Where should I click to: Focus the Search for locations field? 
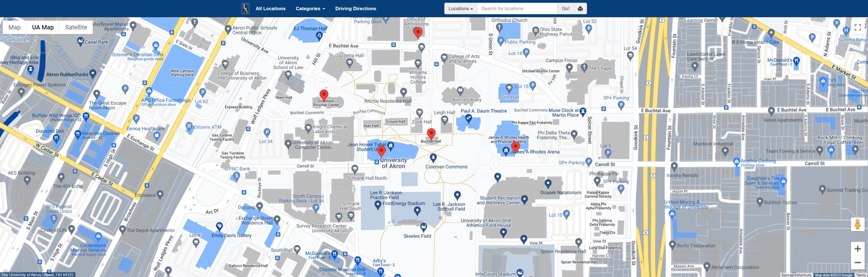(517, 8)
